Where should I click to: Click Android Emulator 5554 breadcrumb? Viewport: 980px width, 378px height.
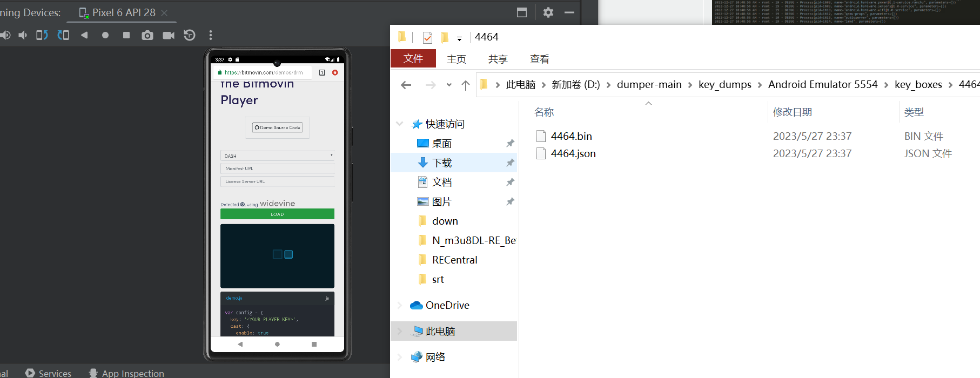(823, 85)
